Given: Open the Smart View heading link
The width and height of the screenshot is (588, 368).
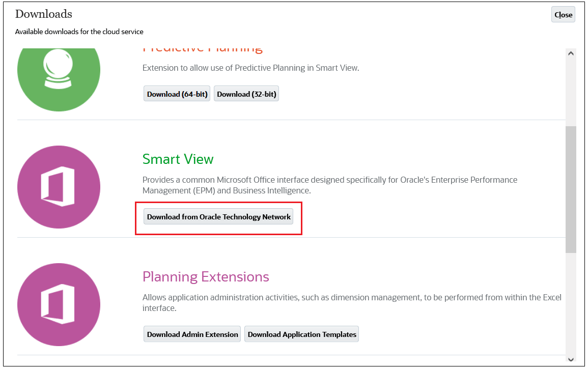Looking at the screenshot, I should (x=178, y=159).
